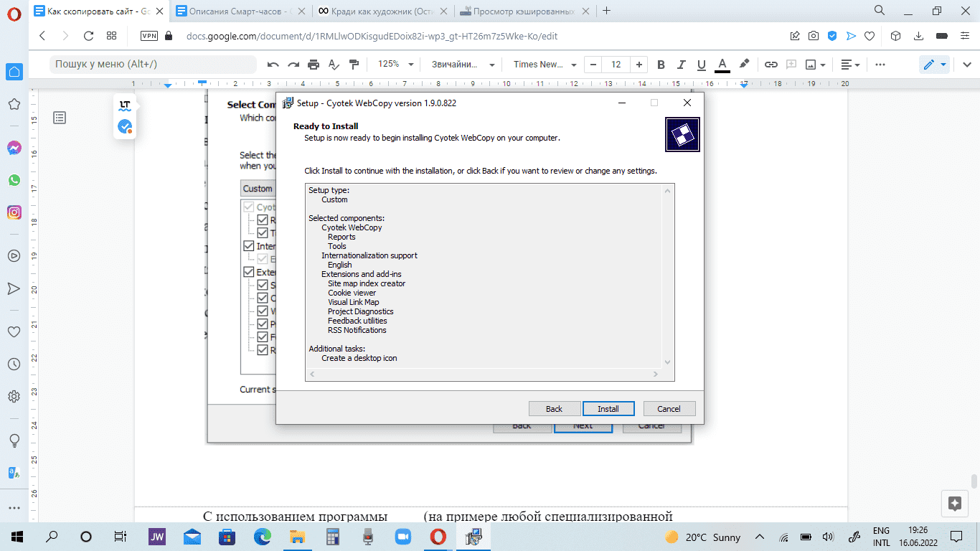This screenshot has width=980, height=551.
Task: Toggle the VPN badge in address bar
Action: (149, 36)
